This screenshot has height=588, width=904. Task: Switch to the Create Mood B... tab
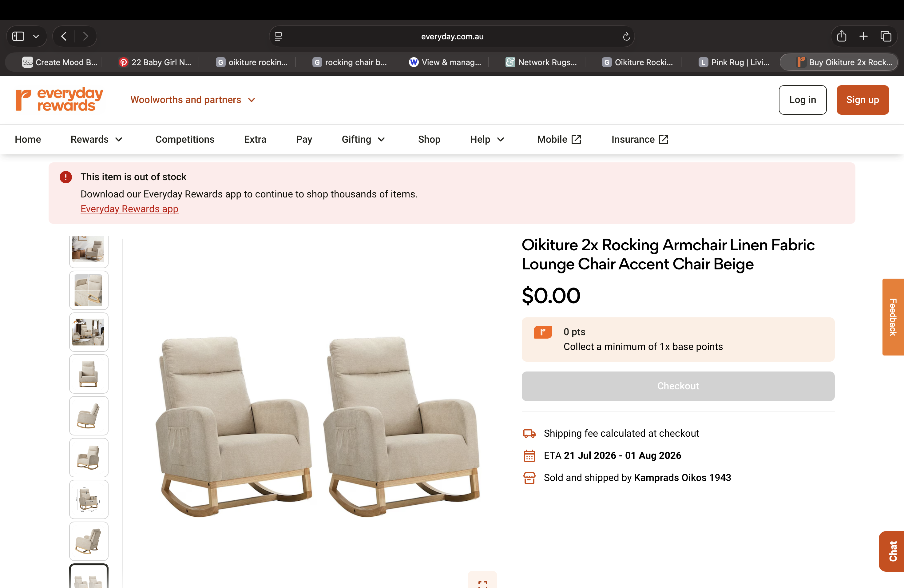60,62
